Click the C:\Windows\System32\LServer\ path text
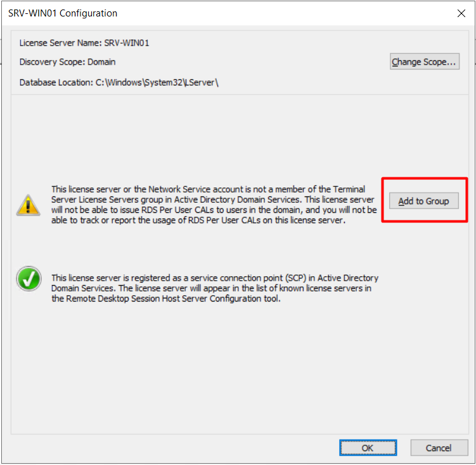 click(x=157, y=82)
